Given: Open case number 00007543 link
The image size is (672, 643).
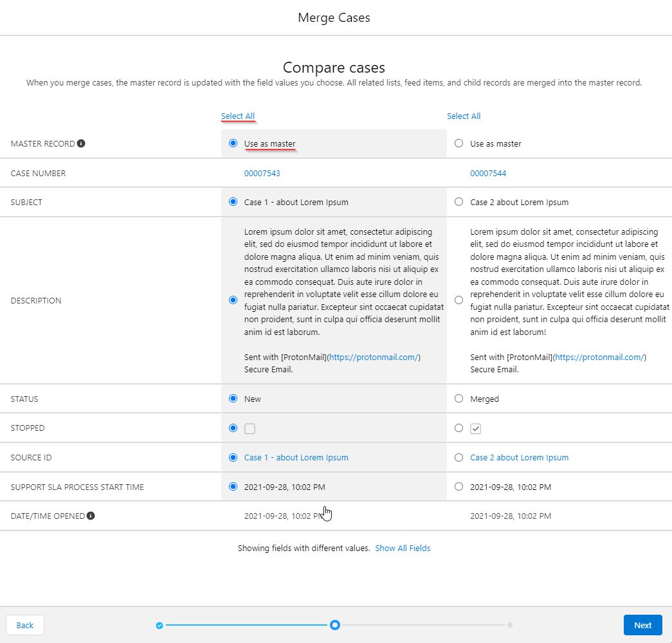Looking at the screenshot, I should pyautogui.click(x=262, y=173).
